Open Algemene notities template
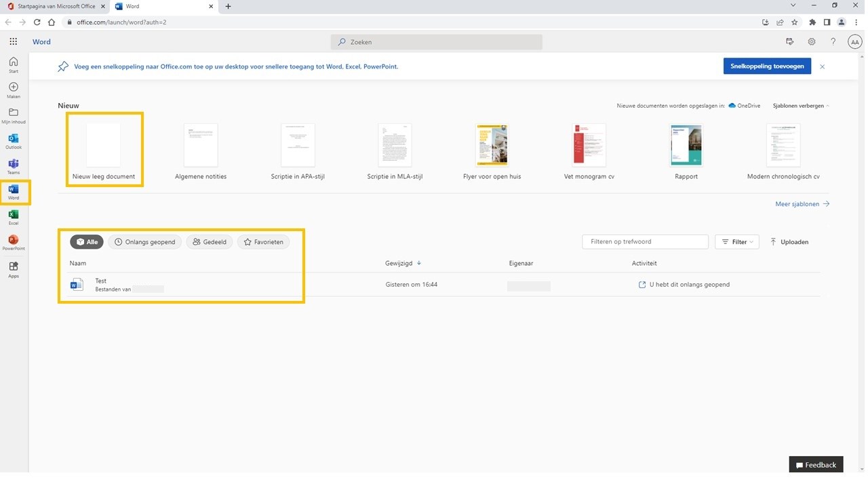 201,152
